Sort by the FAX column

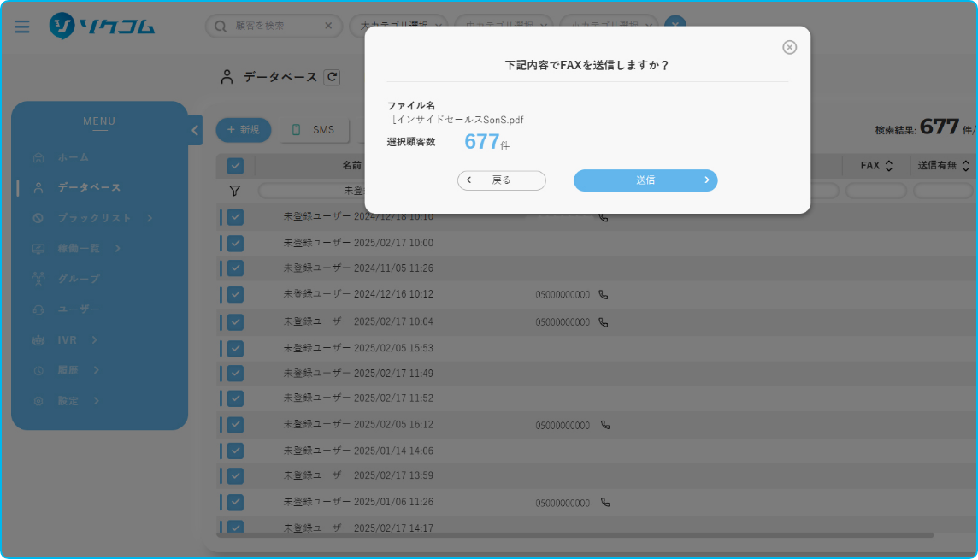click(x=876, y=166)
